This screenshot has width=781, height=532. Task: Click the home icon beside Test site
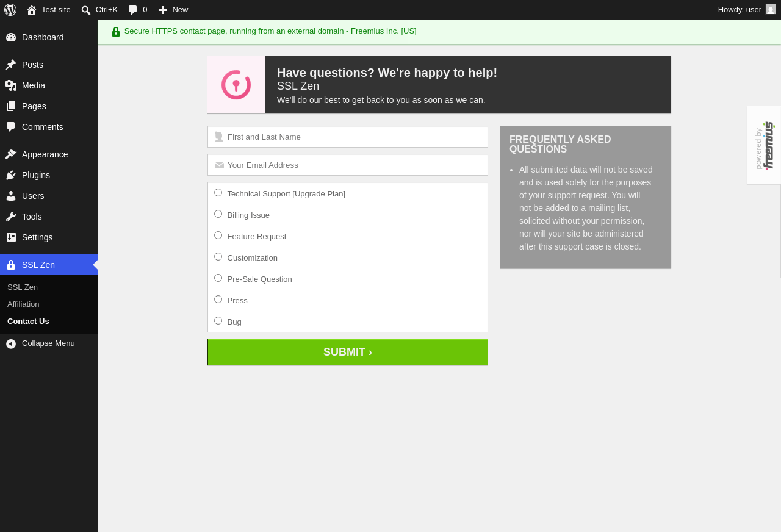click(x=32, y=10)
